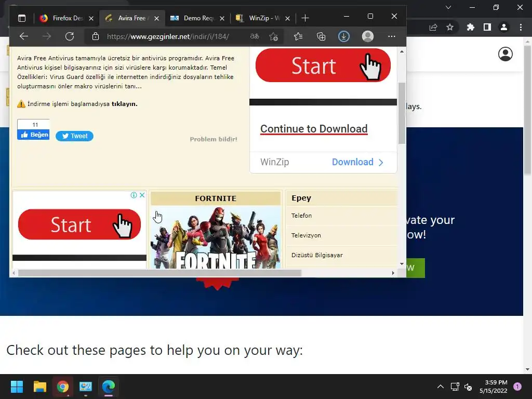The image size is (532, 399).
Task: Select Telefon in the Epey list
Action: click(x=301, y=216)
